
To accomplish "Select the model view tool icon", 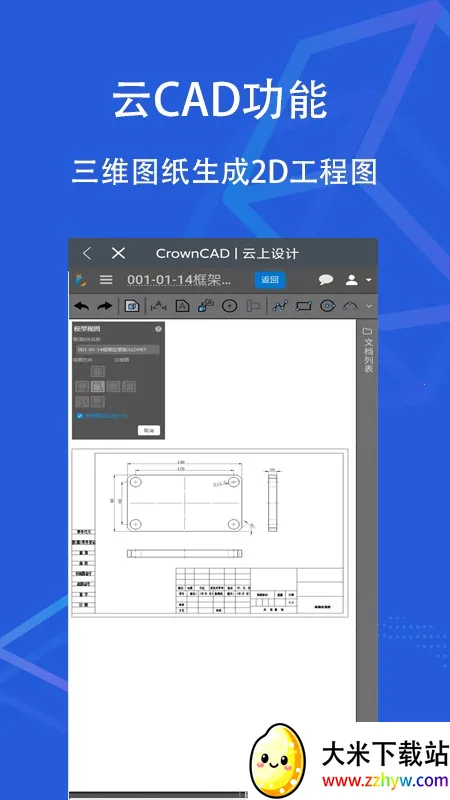I will (132, 306).
